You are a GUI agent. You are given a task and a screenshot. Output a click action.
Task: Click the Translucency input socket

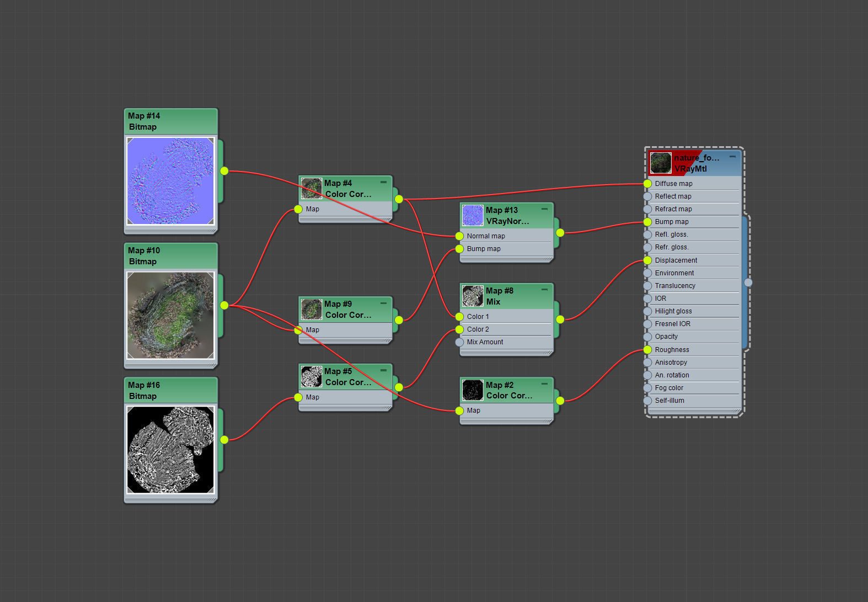tap(647, 286)
